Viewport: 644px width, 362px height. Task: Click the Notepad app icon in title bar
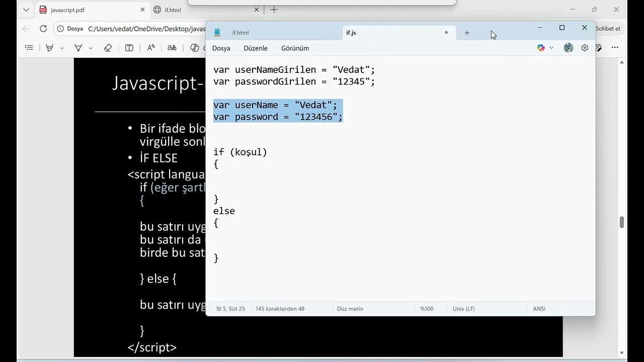[x=217, y=33]
